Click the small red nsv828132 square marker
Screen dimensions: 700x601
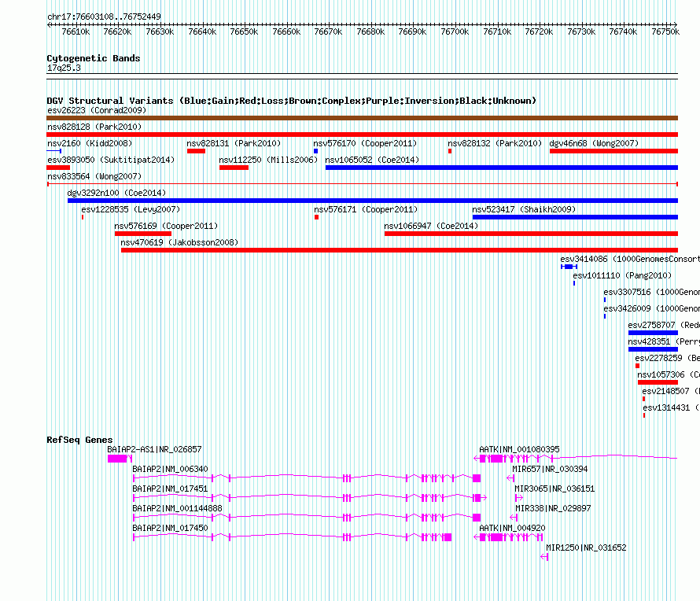pos(450,151)
